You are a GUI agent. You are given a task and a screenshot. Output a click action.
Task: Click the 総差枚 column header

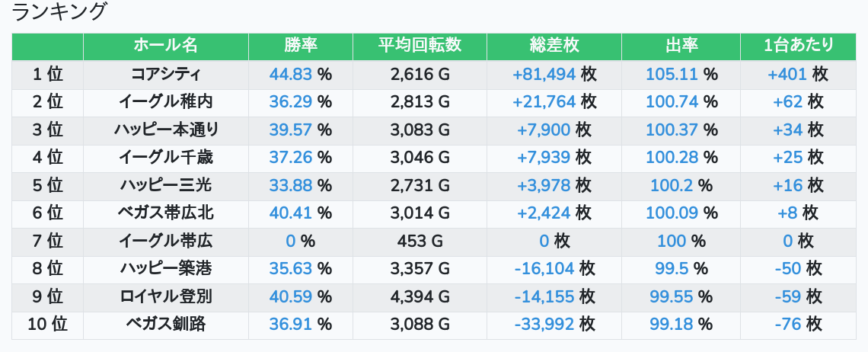click(x=554, y=46)
